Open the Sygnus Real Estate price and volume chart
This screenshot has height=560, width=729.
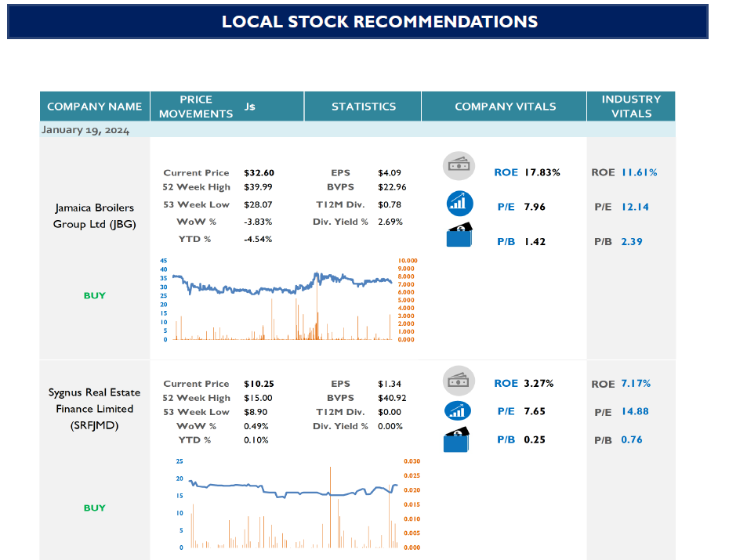pos(298,505)
